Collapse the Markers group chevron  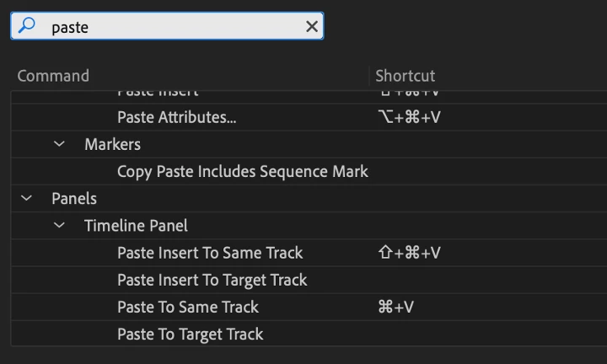coord(59,144)
